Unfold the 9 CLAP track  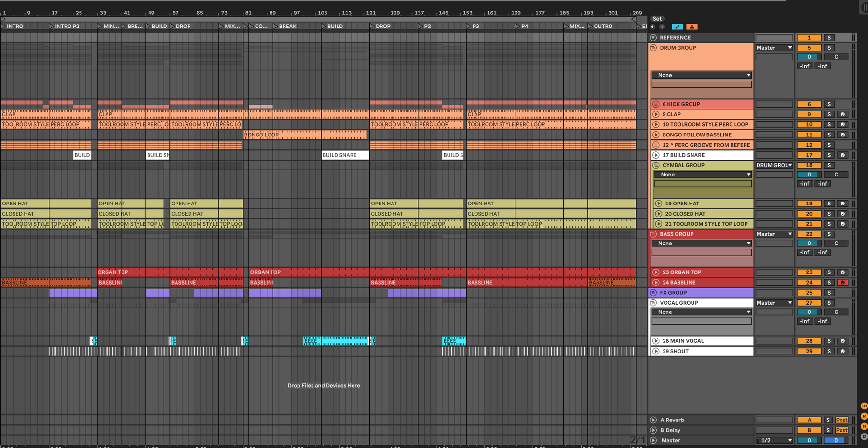pyautogui.click(x=656, y=114)
